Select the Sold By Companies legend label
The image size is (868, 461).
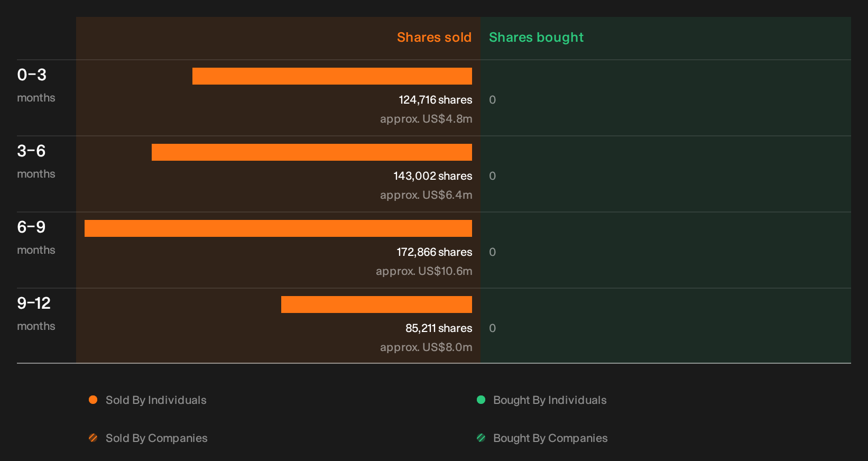point(156,438)
